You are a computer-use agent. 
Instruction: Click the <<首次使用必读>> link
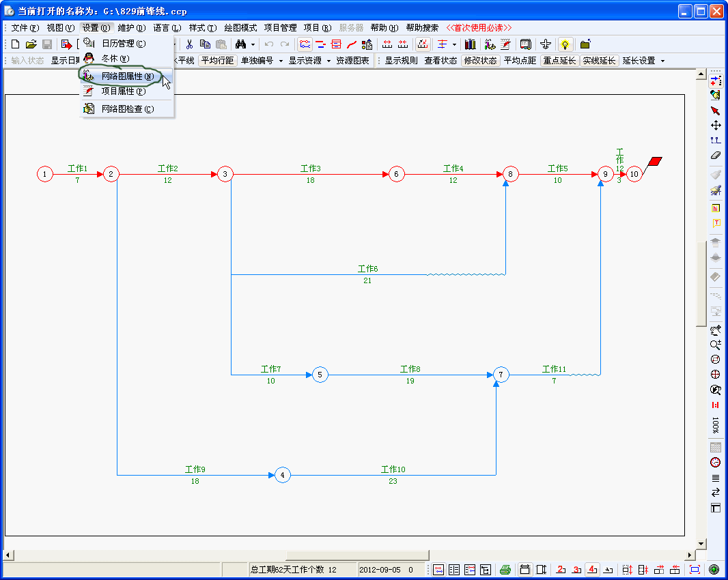coord(479,28)
